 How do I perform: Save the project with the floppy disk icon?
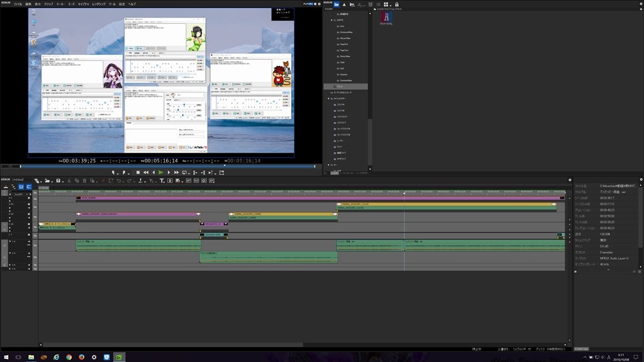58,180
